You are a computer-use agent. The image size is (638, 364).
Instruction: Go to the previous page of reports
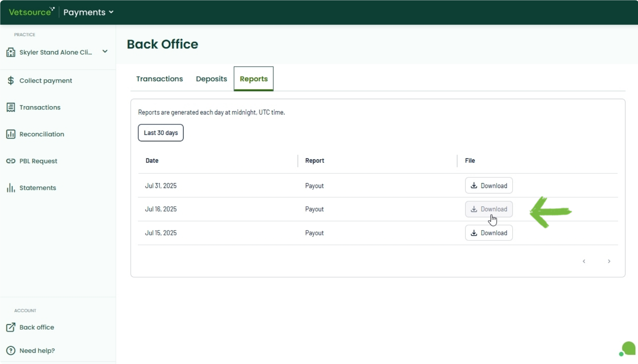584,261
